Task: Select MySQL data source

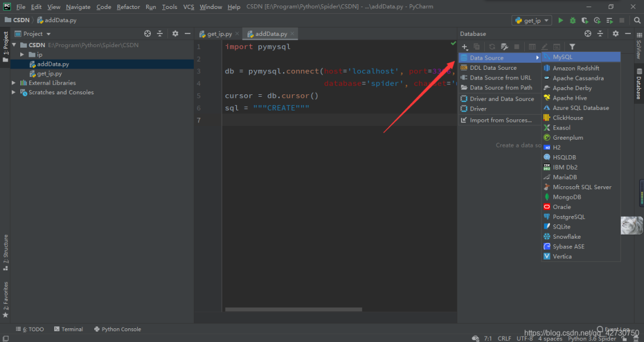Action: coord(581,57)
